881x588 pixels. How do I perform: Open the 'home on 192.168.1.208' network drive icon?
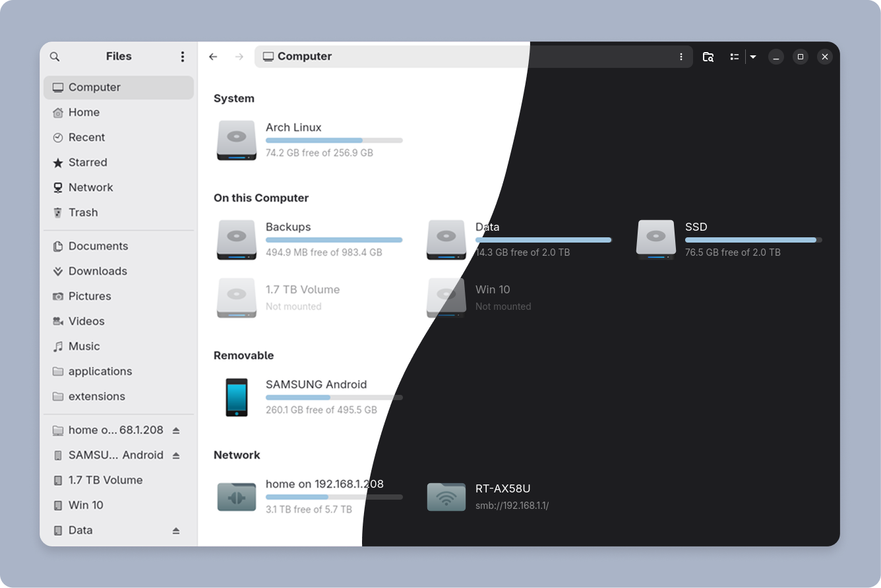[237, 497]
